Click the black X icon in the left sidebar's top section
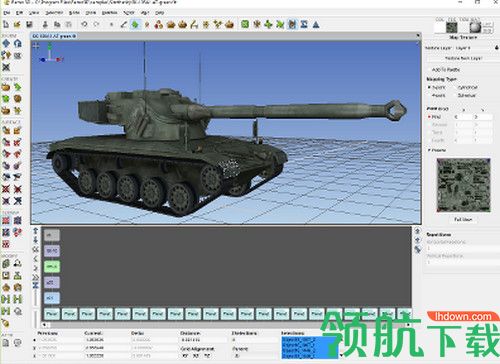The height and width of the screenshot is (364, 500). pyautogui.click(x=6, y=67)
